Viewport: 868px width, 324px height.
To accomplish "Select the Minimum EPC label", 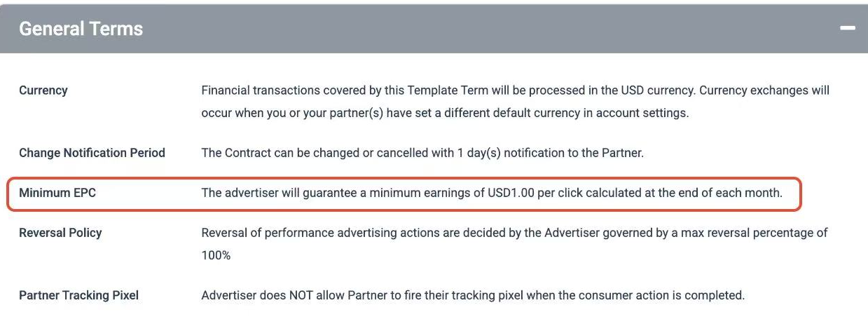I will pyautogui.click(x=57, y=193).
